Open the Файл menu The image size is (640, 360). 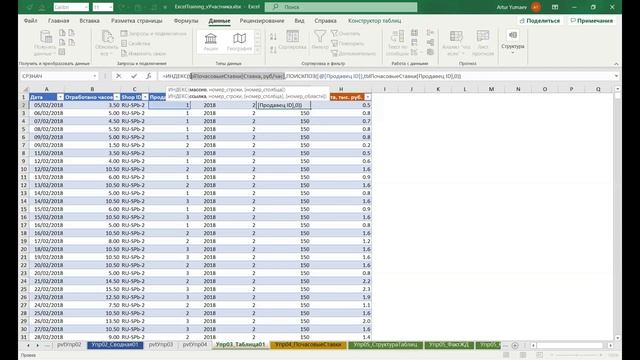(30, 20)
